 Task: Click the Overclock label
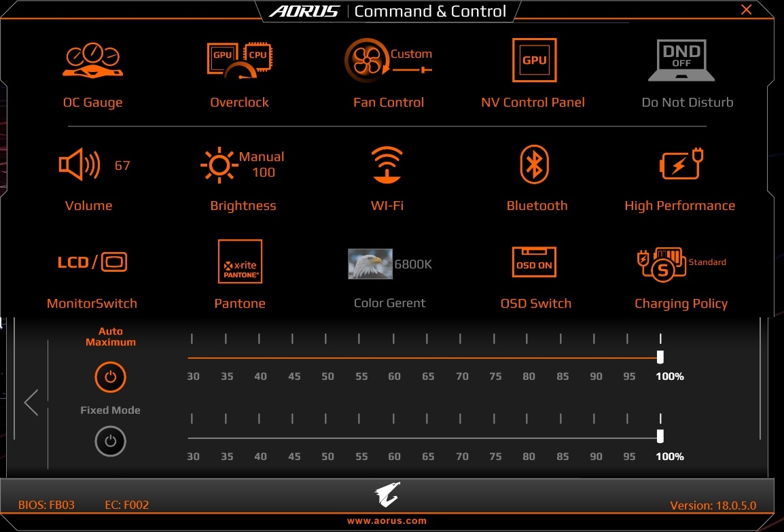pyautogui.click(x=240, y=103)
